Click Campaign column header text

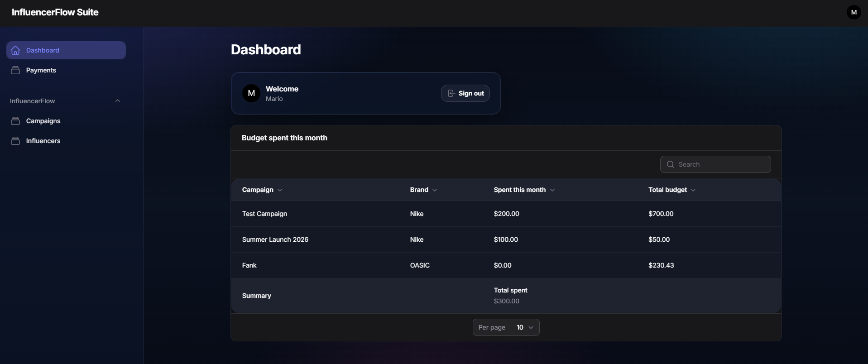pyautogui.click(x=258, y=190)
